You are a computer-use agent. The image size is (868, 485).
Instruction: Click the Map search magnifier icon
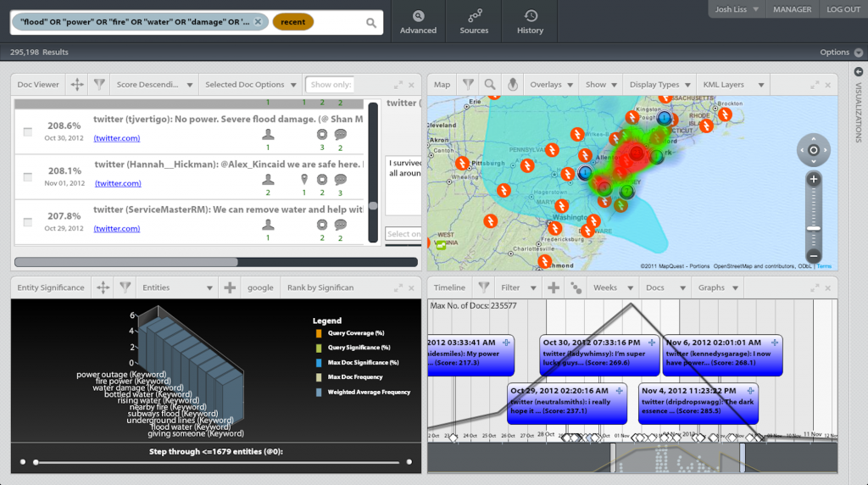point(490,84)
